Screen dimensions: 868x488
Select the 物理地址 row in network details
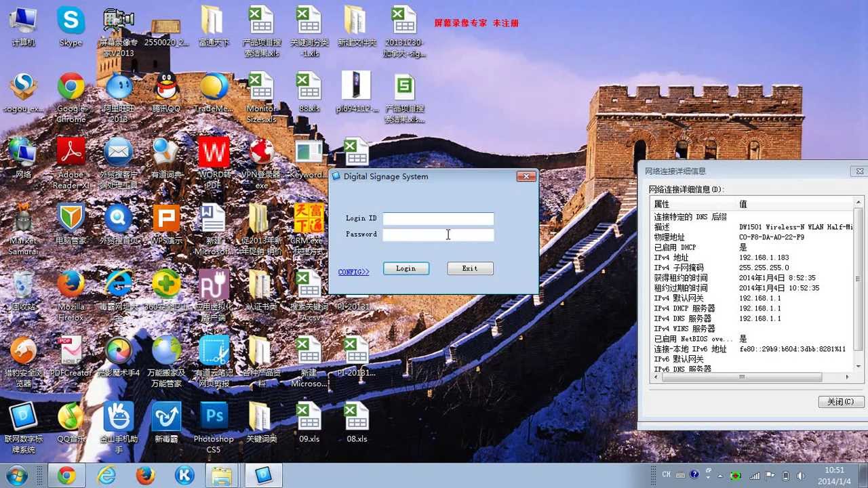(752, 237)
